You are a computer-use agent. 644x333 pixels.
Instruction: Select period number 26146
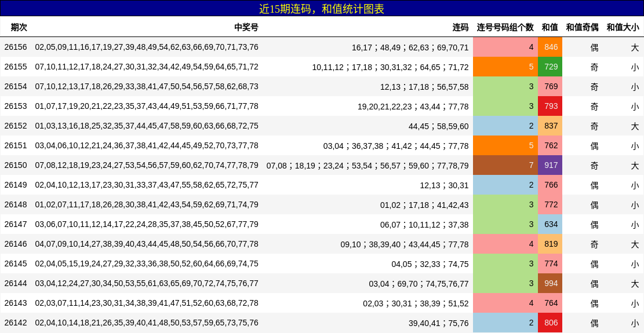point(16,244)
